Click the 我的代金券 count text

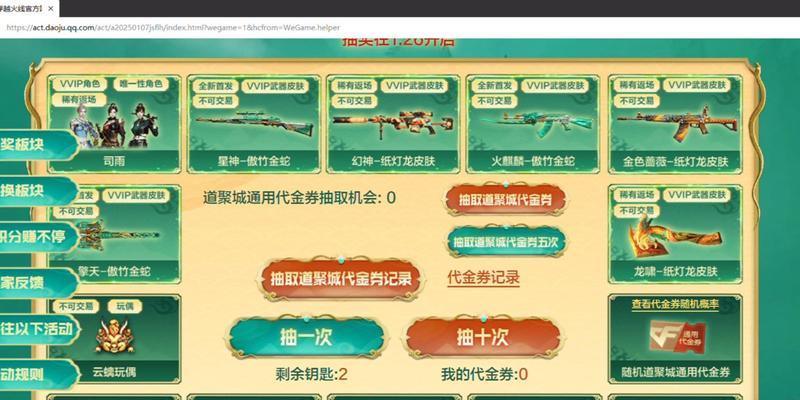(x=484, y=374)
